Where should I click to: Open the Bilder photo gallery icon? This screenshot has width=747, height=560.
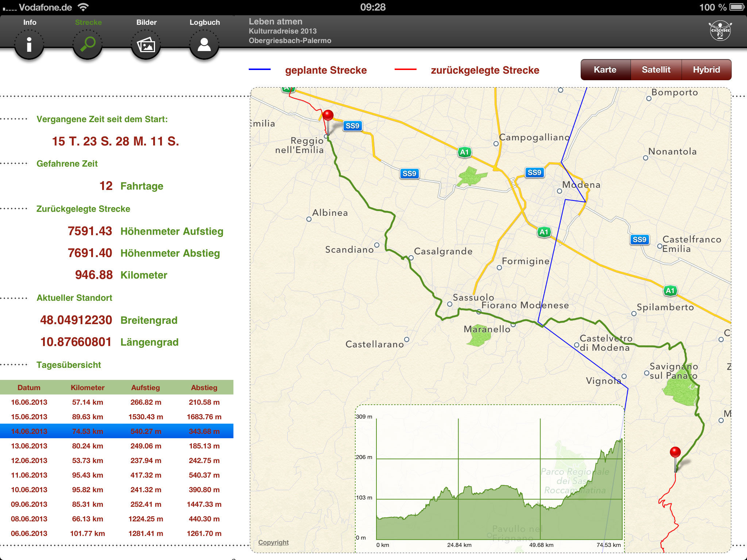pos(146,44)
